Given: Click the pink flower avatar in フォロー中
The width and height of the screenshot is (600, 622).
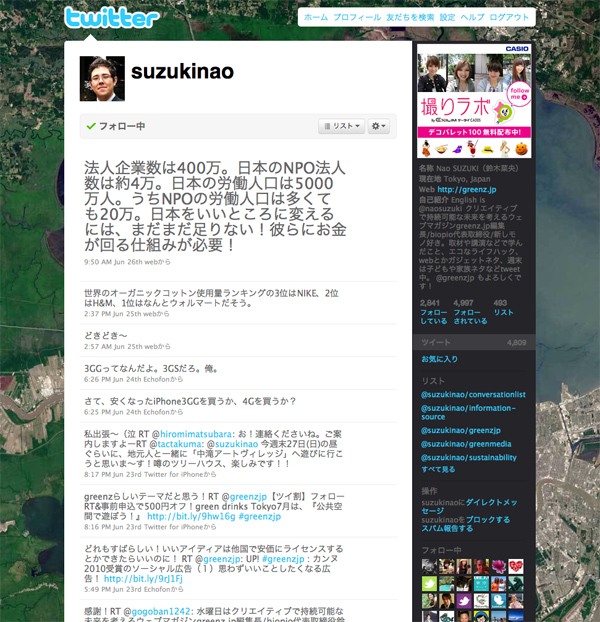Looking at the screenshot, I should [x=498, y=566].
